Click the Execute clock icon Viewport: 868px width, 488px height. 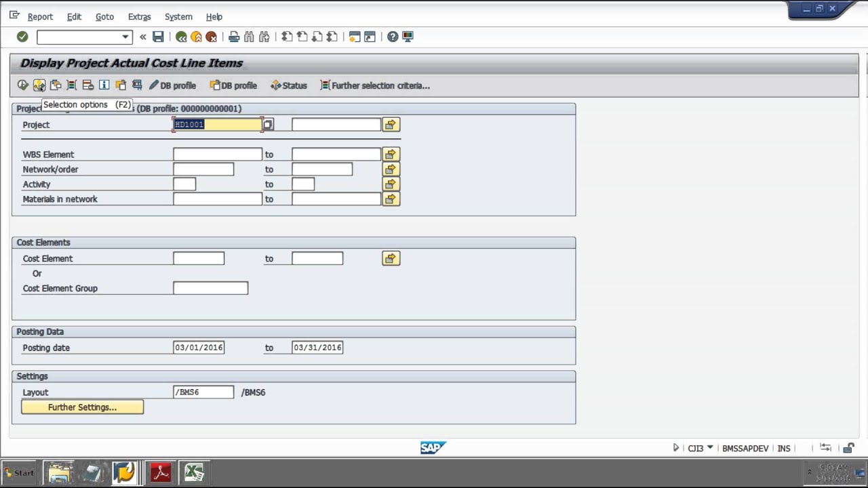pyautogui.click(x=23, y=85)
